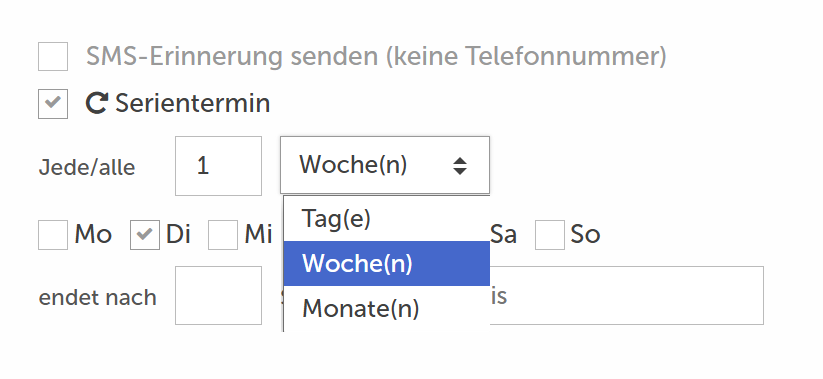Open the Woche(n) interval unit combo box

tap(385, 165)
